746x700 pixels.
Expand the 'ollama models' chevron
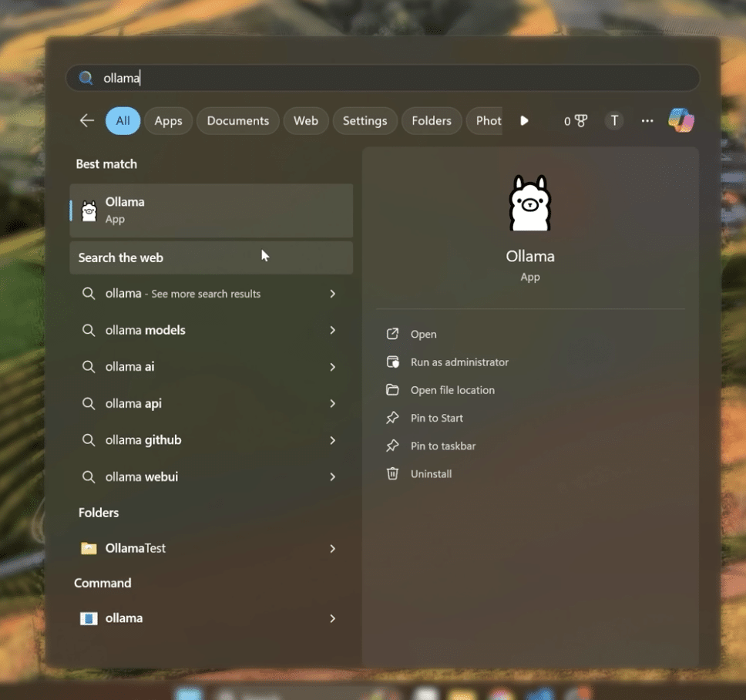(x=333, y=330)
